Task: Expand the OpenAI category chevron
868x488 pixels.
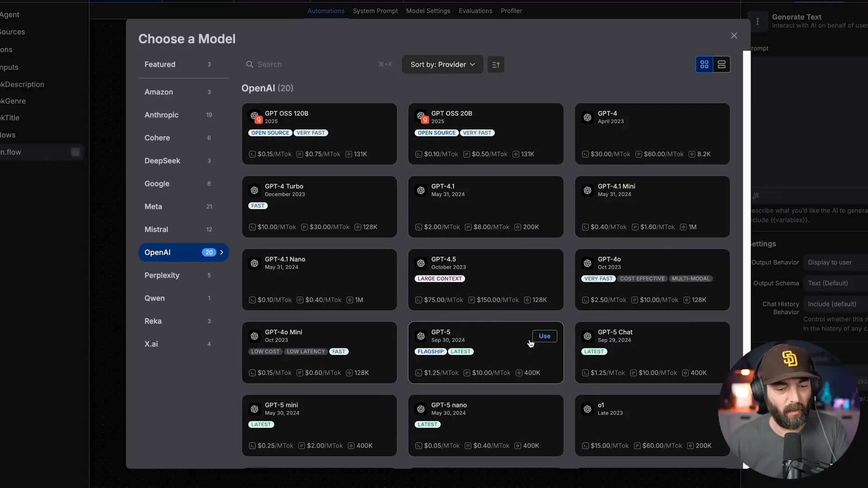Action: (222, 252)
